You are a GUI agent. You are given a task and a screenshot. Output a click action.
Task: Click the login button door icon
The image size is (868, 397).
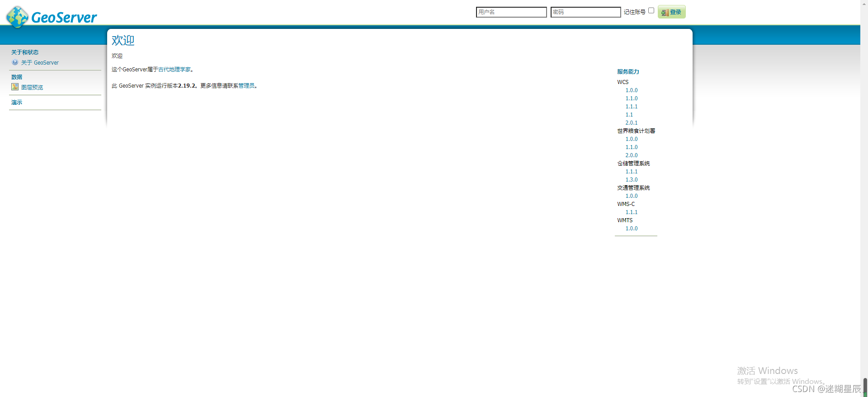(x=665, y=13)
